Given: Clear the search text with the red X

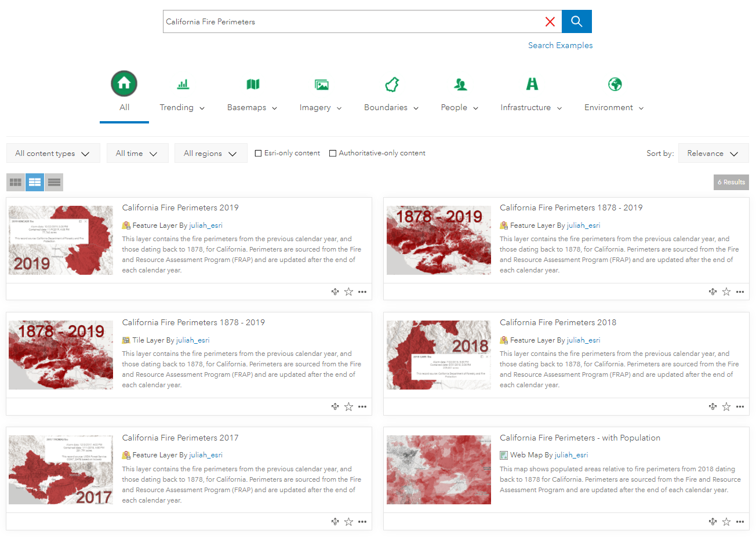Looking at the screenshot, I should pos(550,21).
